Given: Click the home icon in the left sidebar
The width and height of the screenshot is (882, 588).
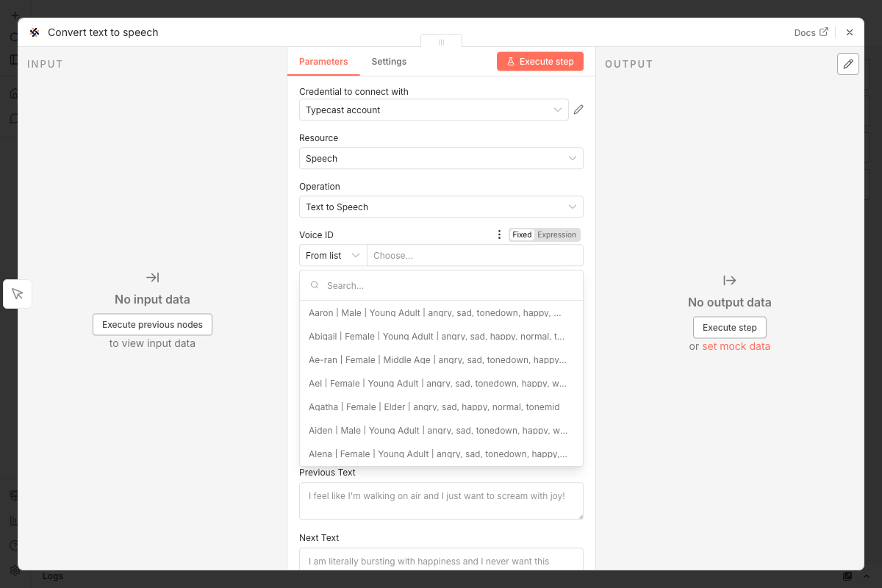Looking at the screenshot, I should click(13, 93).
